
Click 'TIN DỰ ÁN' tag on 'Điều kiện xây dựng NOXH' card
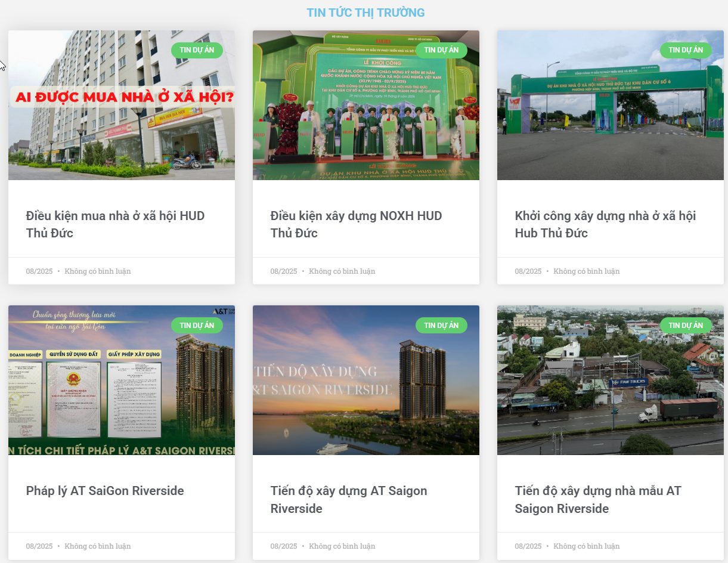pos(441,50)
